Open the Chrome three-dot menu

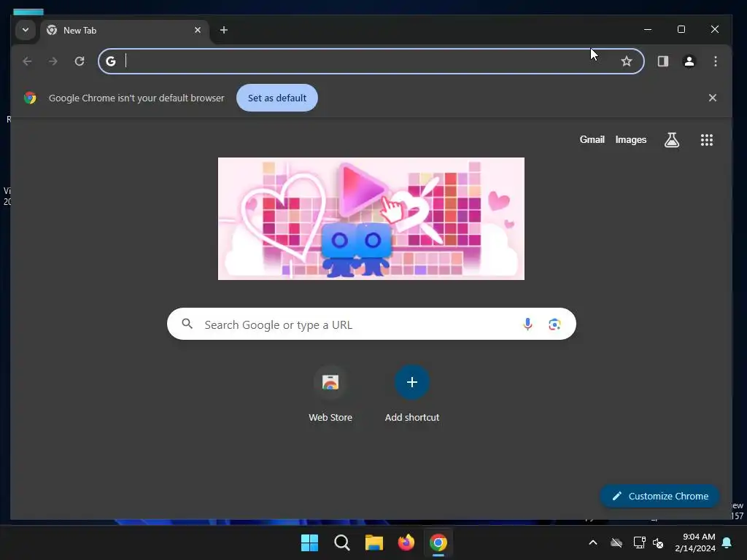(x=715, y=61)
